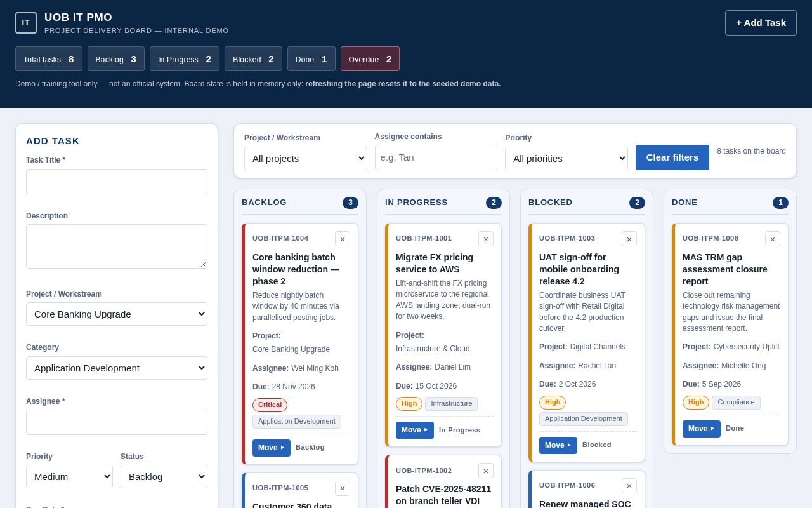Click the Clear filters button
Viewport: 812px width, 508px height.
[672, 157]
